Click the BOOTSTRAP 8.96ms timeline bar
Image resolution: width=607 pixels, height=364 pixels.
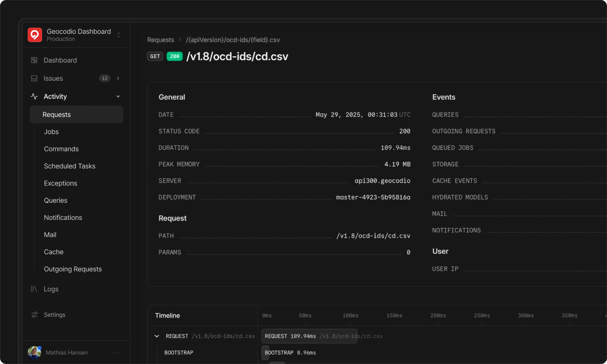click(265, 353)
